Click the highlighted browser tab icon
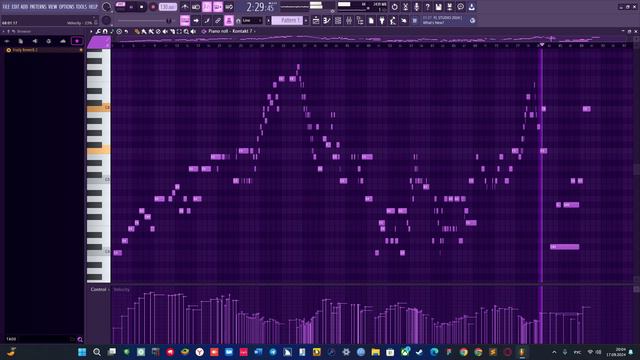Viewport: 640px width, 360px height. pos(77,41)
